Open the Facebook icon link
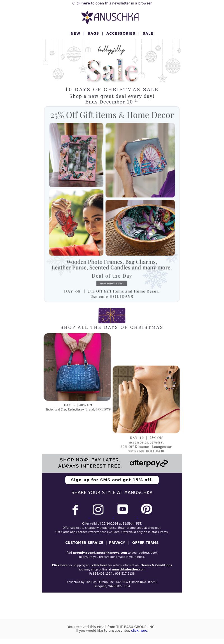The image size is (224, 644). click(75, 510)
